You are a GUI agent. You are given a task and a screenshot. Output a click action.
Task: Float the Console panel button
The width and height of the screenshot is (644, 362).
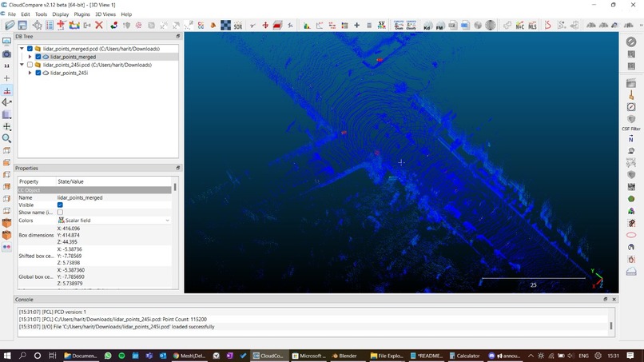coord(605,299)
